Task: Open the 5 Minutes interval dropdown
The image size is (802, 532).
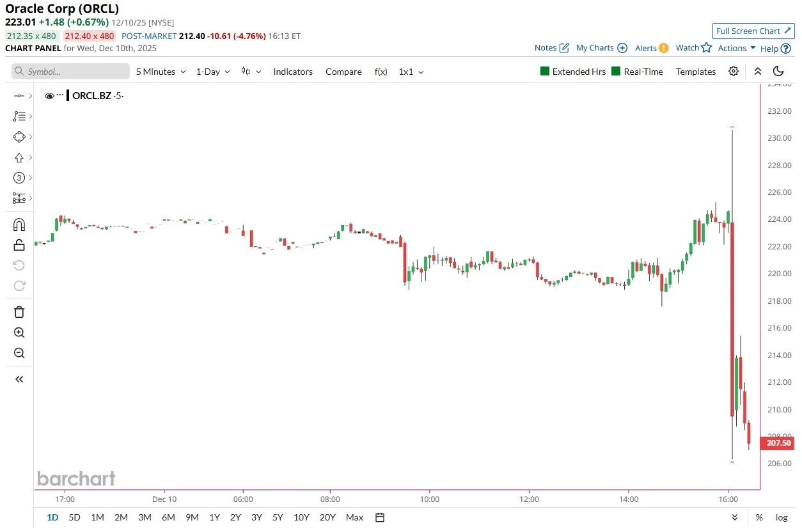Action: [x=161, y=72]
